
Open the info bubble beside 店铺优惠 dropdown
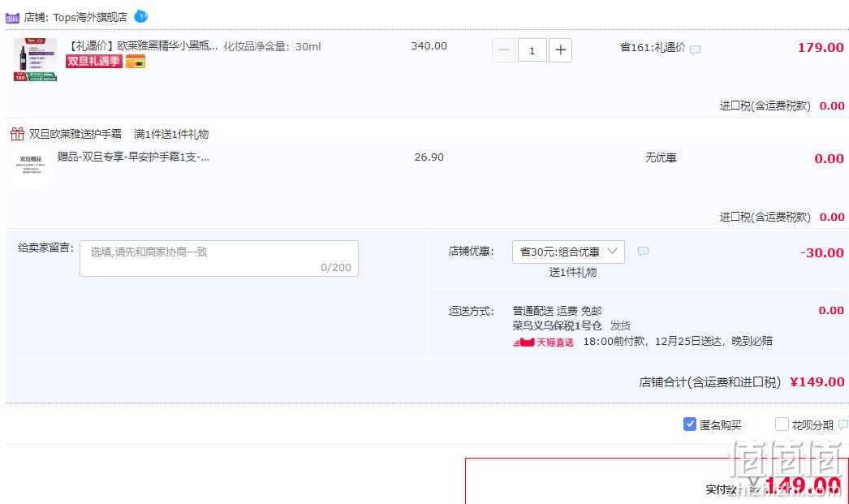(644, 251)
